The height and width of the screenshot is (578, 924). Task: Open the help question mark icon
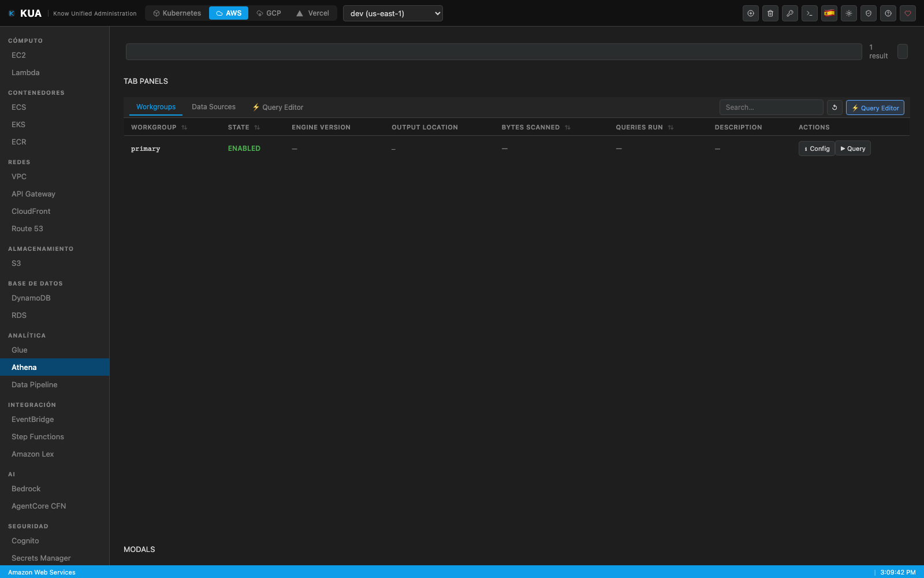(x=888, y=13)
